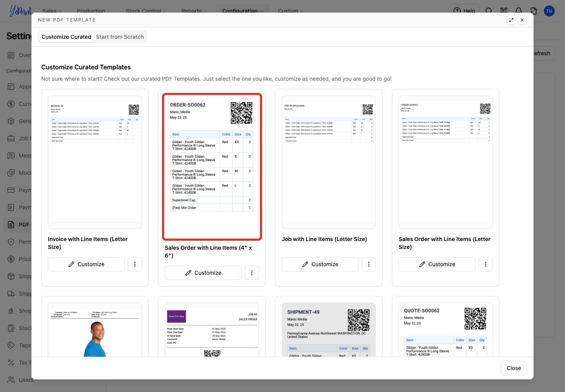The width and height of the screenshot is (565, 392).
Task: Open the Configuration menu in top navigation
Action: click(242, 11)
